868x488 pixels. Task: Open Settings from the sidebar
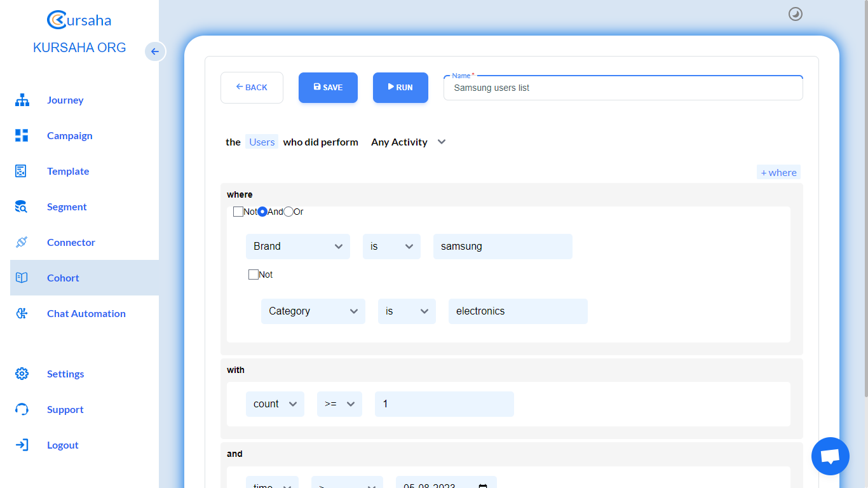click(x=65, y=374)
